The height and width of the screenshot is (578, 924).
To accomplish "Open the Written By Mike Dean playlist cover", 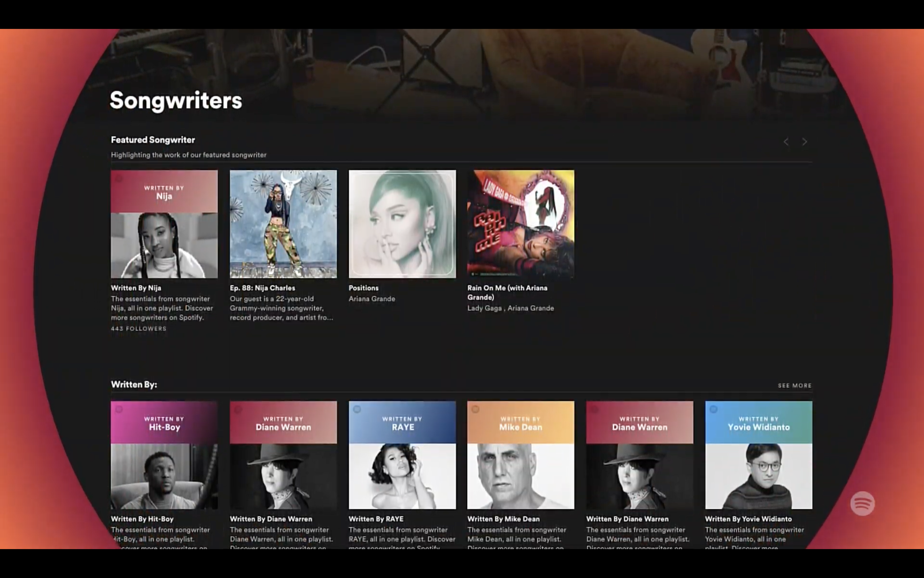I will coord(521,455).
